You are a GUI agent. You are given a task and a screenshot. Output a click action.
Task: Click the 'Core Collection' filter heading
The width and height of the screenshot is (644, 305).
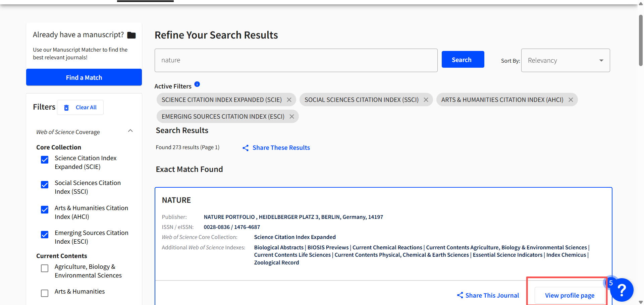[x=59, y=147]
